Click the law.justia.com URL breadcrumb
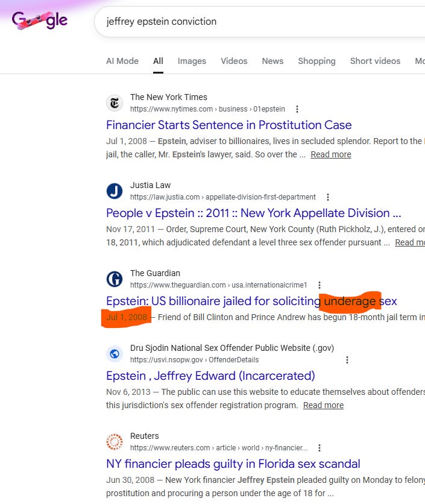This screenshot has height=504, width=425. click(223, 197)
